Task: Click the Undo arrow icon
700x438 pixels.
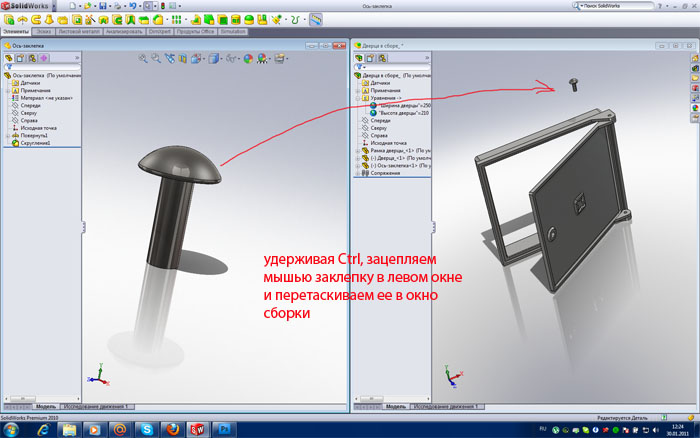Action: pos(133,6)
